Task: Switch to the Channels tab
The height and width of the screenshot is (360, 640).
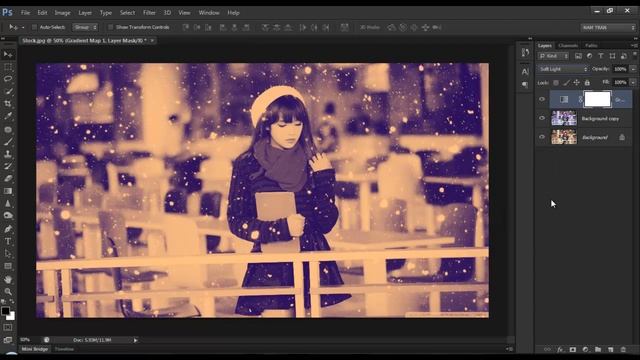Action: tap(568, 45)
